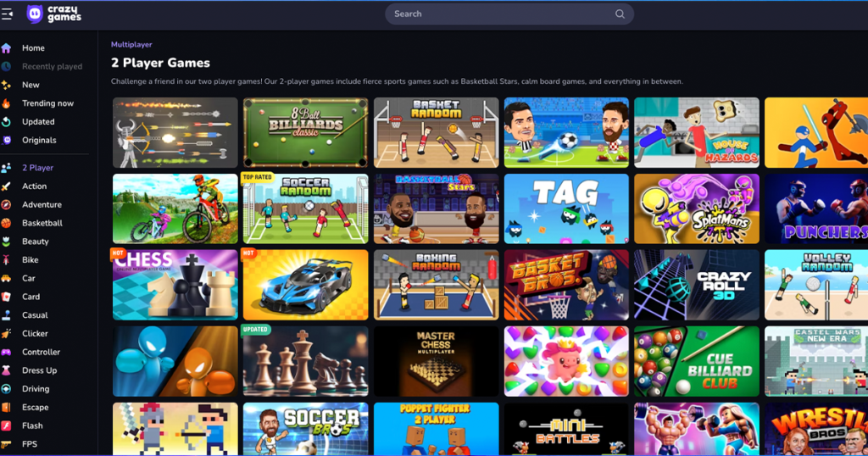Open the 8 Ball Billiards Classic game
Viewport: 868px width, 456px height.
[x=305, y=133]
